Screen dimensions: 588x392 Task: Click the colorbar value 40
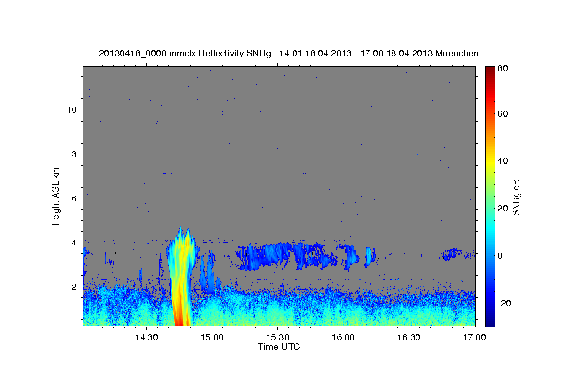click(x=503, y=161)
